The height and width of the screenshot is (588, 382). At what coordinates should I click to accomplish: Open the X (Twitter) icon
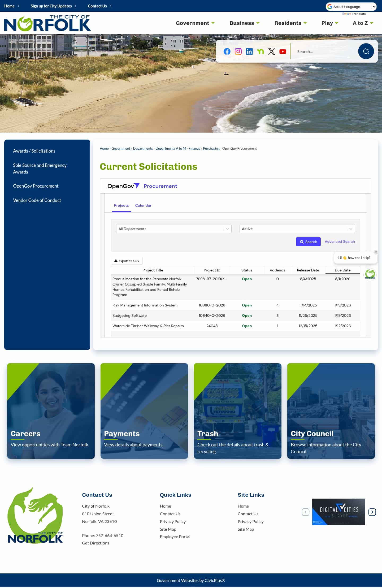(271, 51)
